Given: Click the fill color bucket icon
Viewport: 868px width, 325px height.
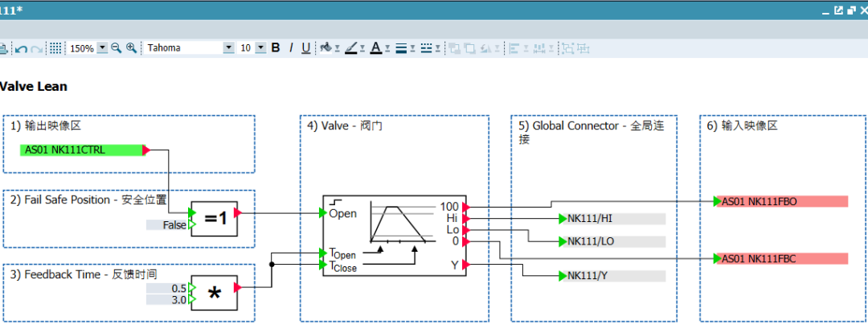Looking at the screenshot, I should 325,48.
